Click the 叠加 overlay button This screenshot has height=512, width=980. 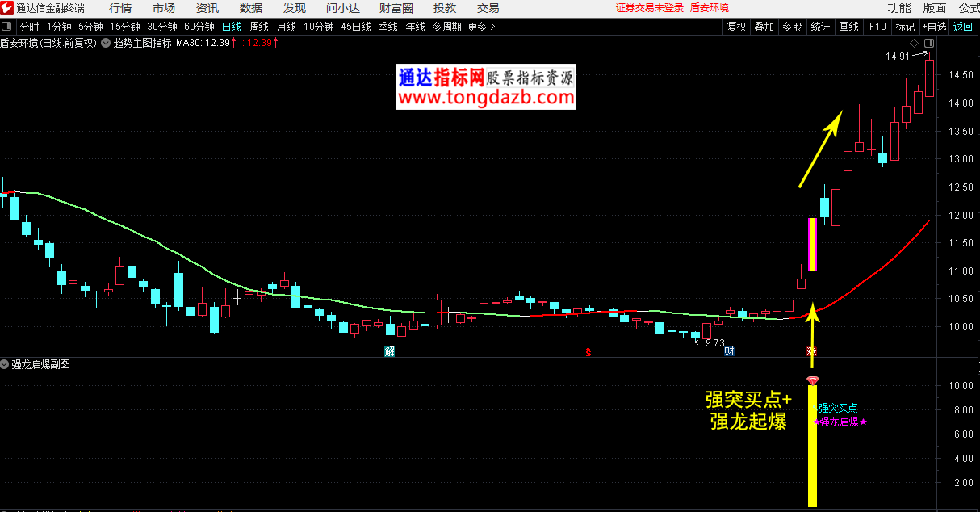tap(764, 27)
